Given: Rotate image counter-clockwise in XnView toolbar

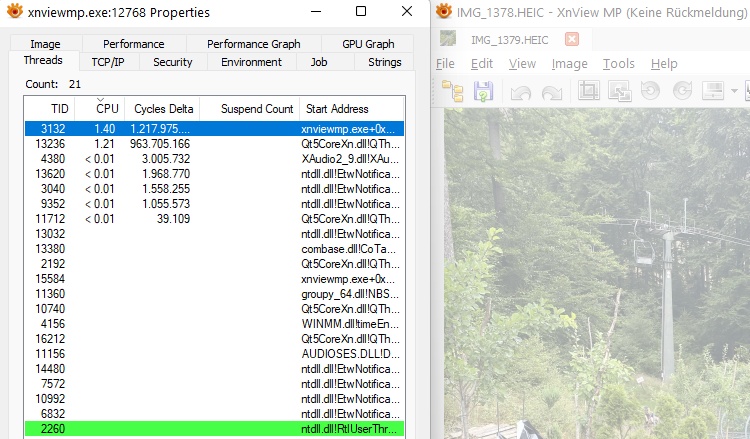Looking at the screenshot, I should [x=651, y=90].
